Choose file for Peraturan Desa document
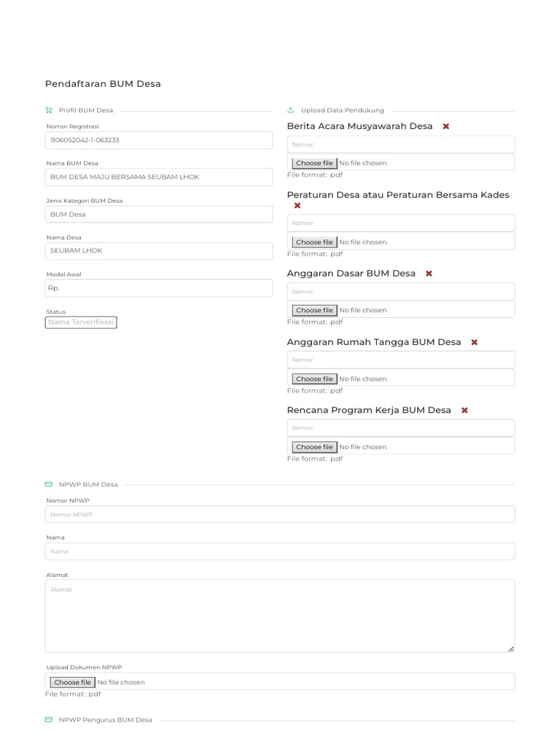560x747 pixels. tap(314, 242)
